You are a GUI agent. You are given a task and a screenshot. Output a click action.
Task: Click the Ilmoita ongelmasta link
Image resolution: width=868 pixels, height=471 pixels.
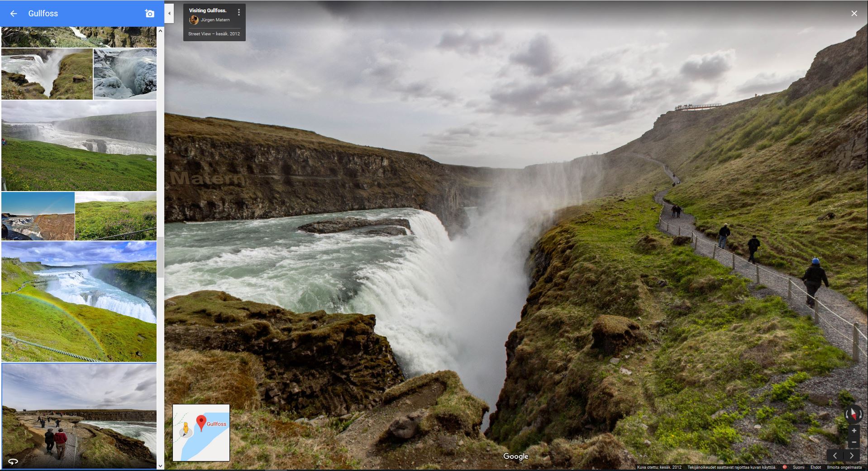[x=844, y=467]
